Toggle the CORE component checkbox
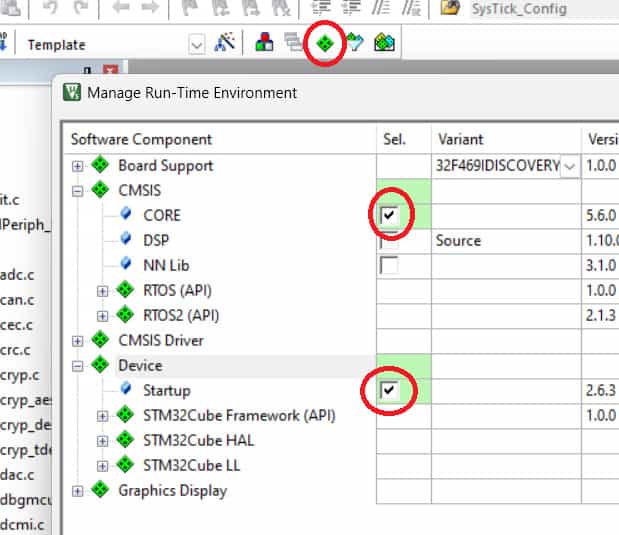 (x=389, y=215)
